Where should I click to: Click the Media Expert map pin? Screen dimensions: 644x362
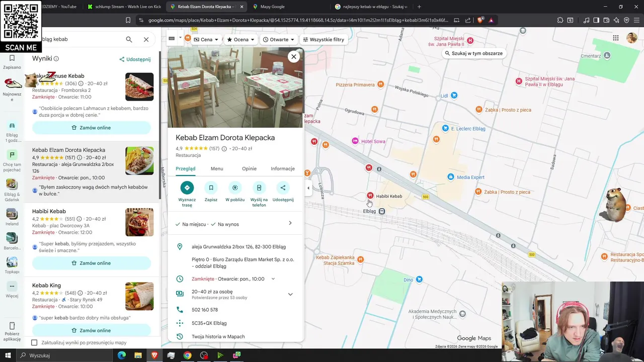pos(451,177)
